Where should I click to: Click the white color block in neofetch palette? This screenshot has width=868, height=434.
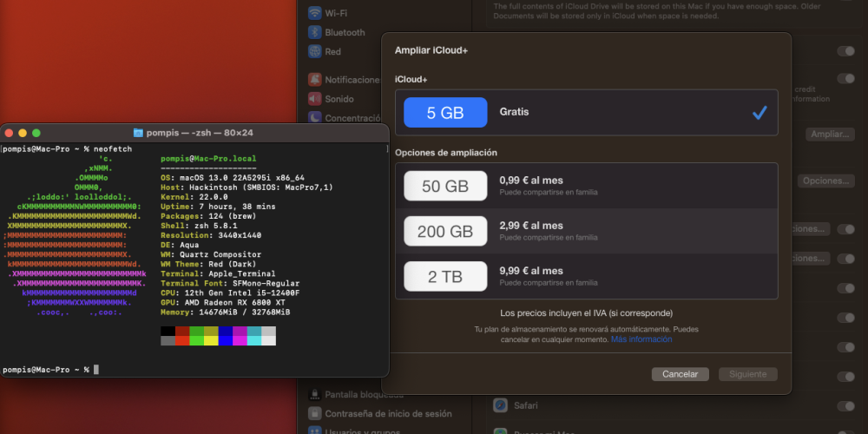(268, 340)
